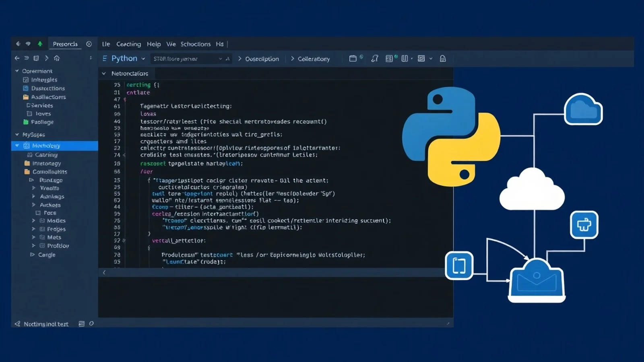The height and width of the screenshot is (362, 644).
Task: Click the green icon next to Paoliege
Action: 26,122
